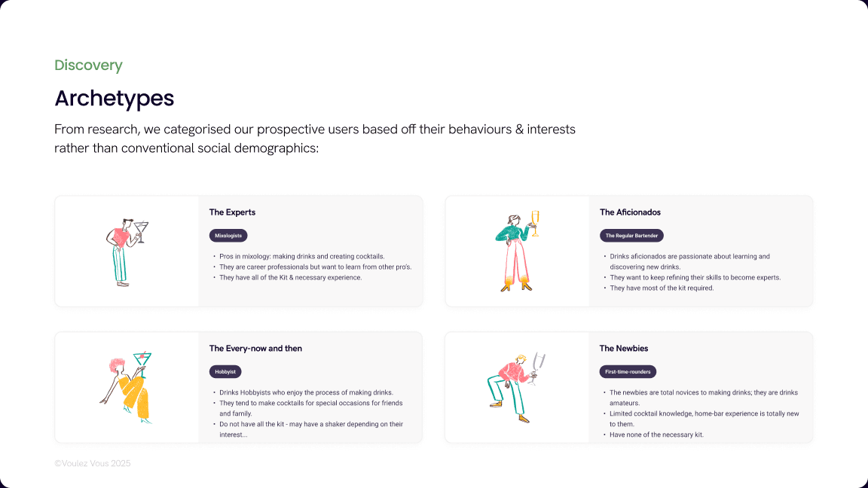Click the Newbies crouching figure illustration
The width and height of the screenshot is (868, 488).
point(516,387)
